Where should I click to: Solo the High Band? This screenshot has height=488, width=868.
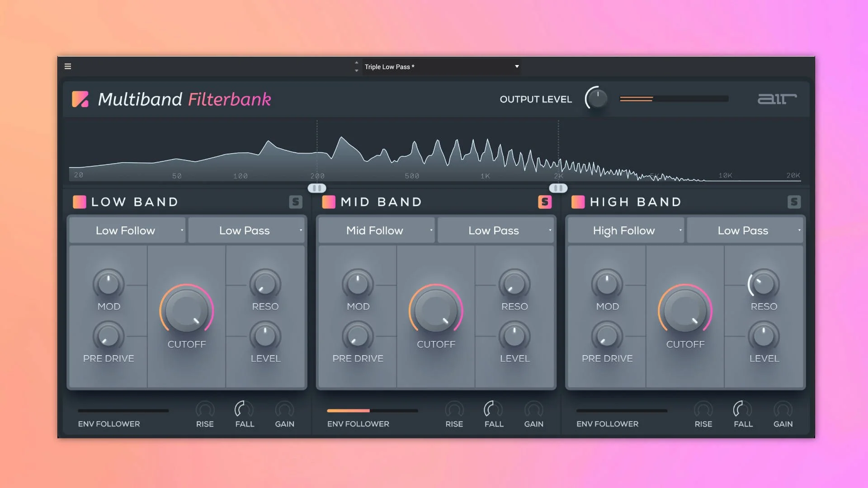794,202
